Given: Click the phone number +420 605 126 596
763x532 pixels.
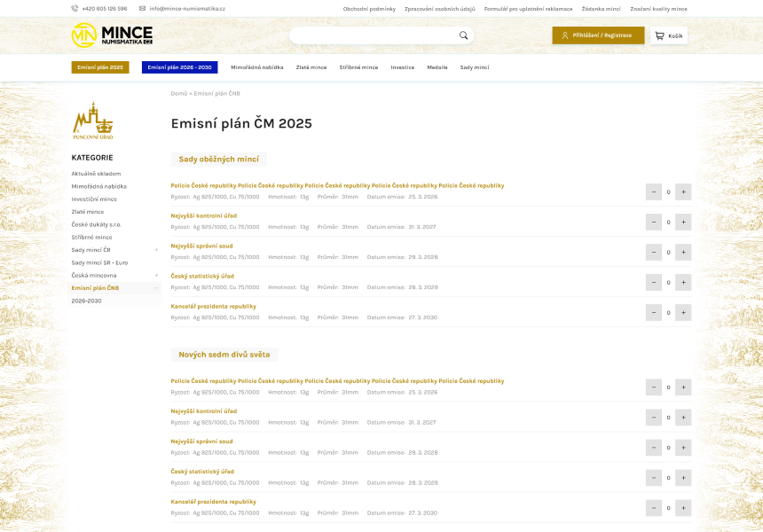Looking at the screenshot, I should point(99,8).
